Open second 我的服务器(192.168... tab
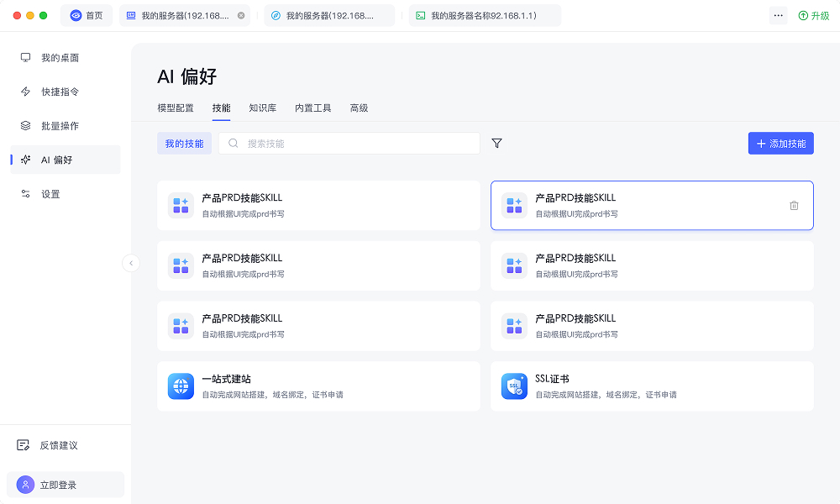This screenshot has width=840, height=504. (329, 15)
